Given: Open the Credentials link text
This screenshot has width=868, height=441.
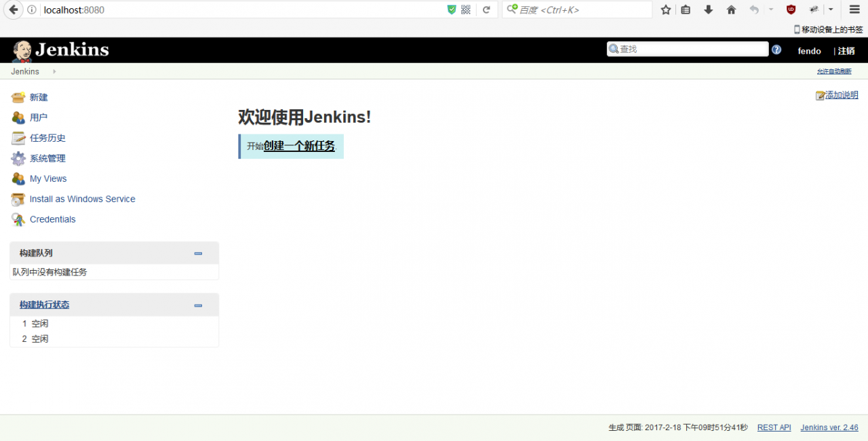Looking at the screenshot, I should coord(53,219).
